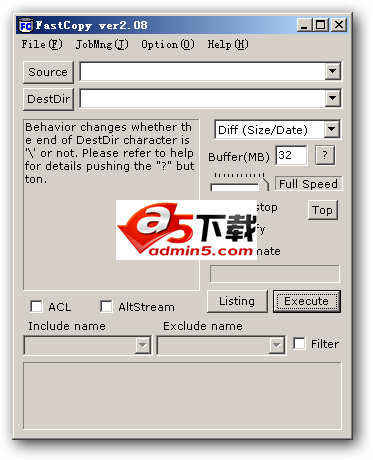Maximize the FastCopy window
Viewport: 373px width, 460px height.
321,25
